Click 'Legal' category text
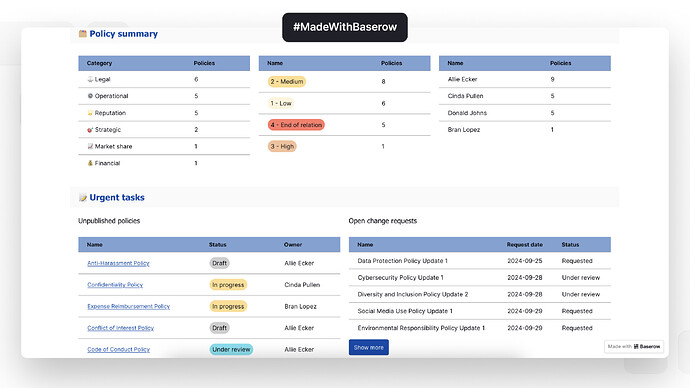Image resolution: width=690 pixels, height=388 pixels. pos(103,79)
